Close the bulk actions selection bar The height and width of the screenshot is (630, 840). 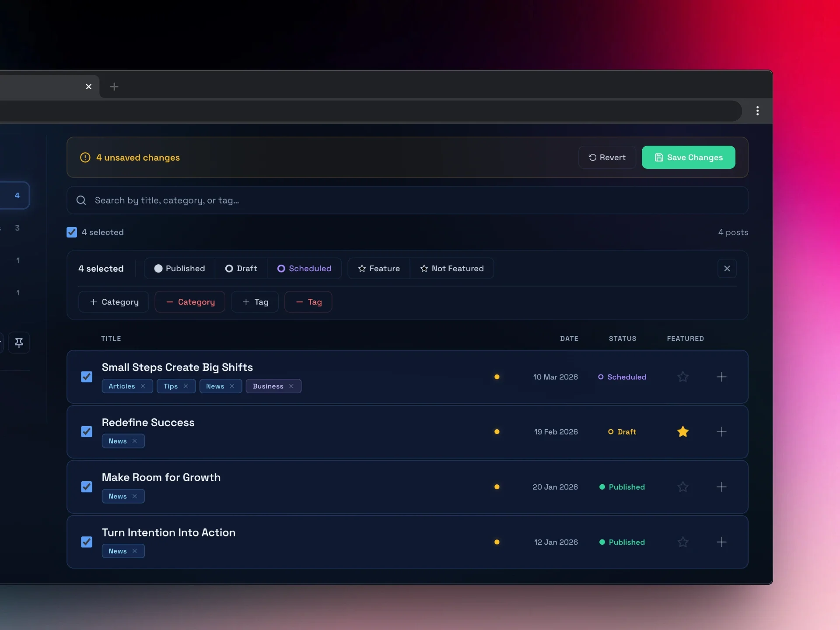[x=727, y=269]
